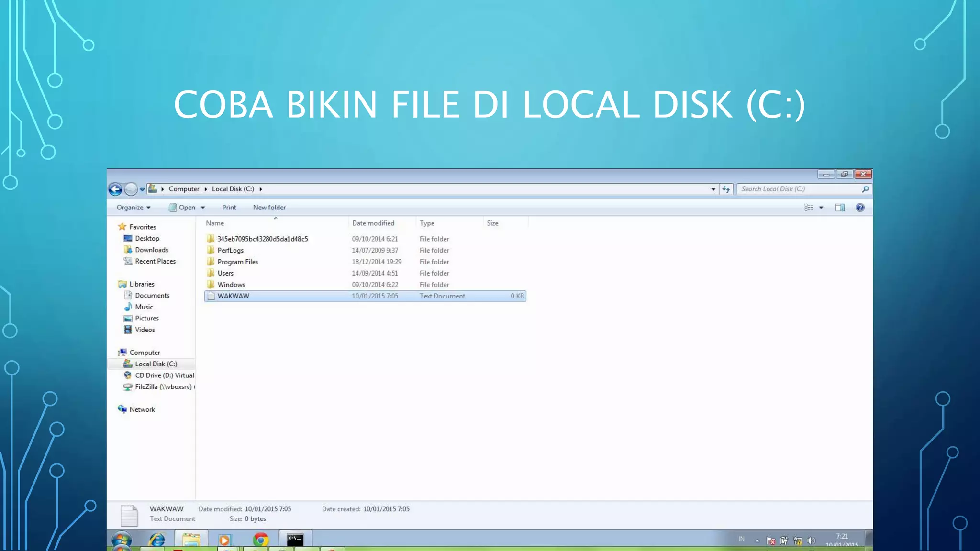Click the PerfLogs folder icon
The image size is (980, 551).
coord(211,250)
